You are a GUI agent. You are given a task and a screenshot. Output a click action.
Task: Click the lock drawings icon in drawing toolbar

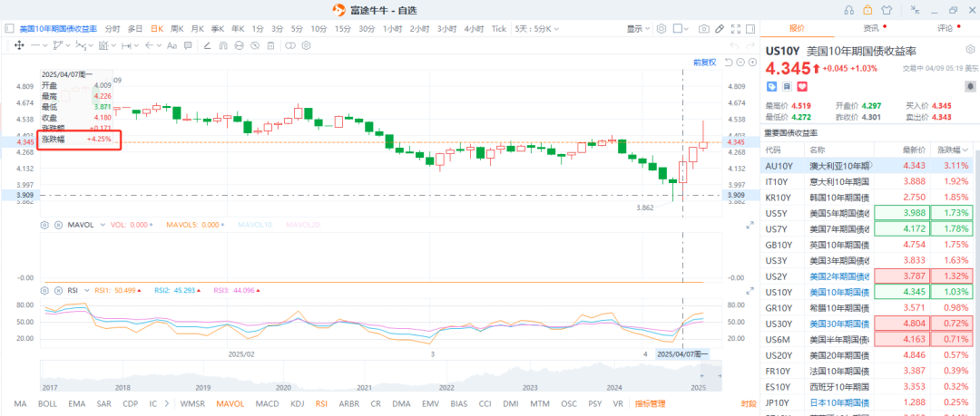[240, 45]
